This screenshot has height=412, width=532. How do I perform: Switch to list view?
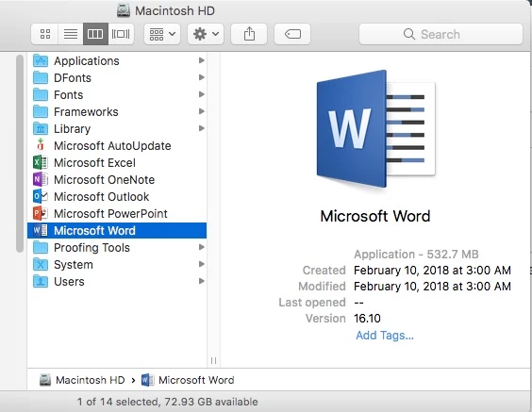coord(71,34)
